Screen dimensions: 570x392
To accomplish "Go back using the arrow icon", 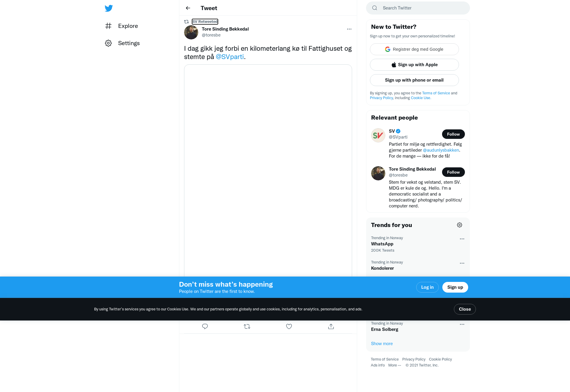I will (x=188, y=8).
